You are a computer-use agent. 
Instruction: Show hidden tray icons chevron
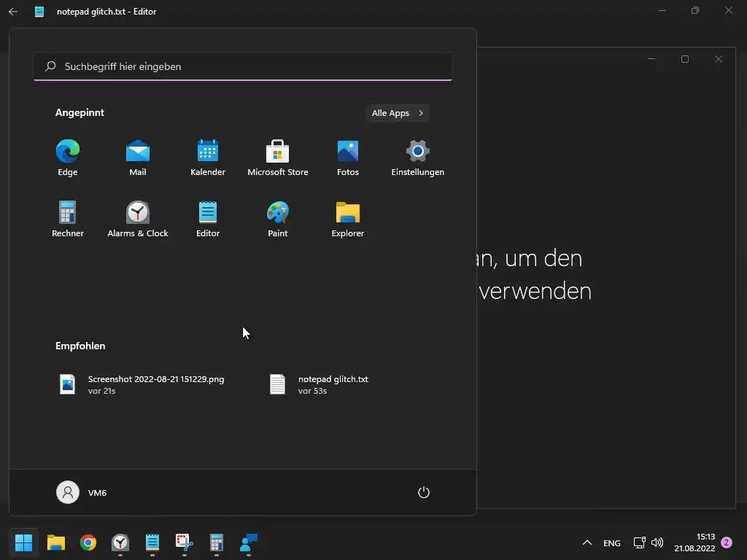point(587,542)
